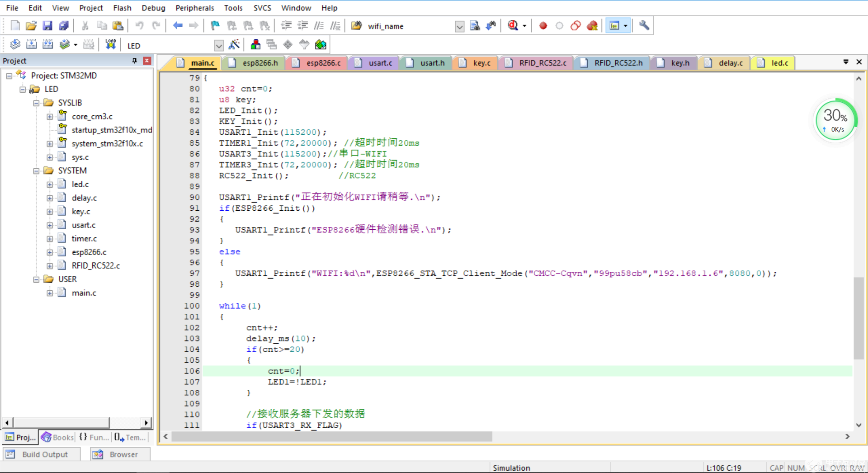
Task: Click the Manage Project Items colored blocks icon
Action: pos(255,45)
